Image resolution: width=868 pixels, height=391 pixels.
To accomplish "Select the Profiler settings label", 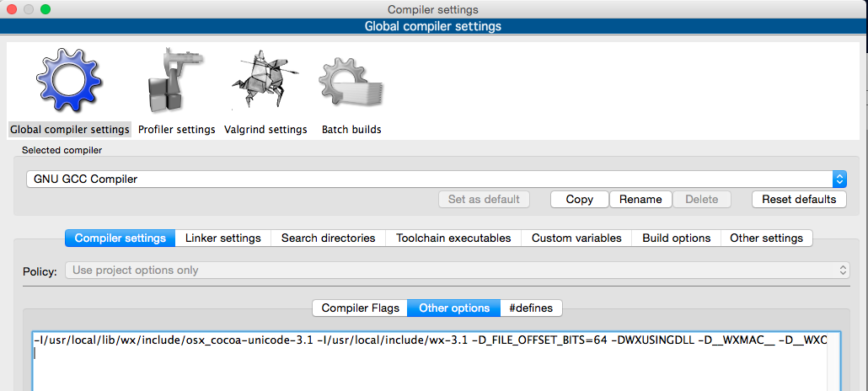I will pos(177,130).
